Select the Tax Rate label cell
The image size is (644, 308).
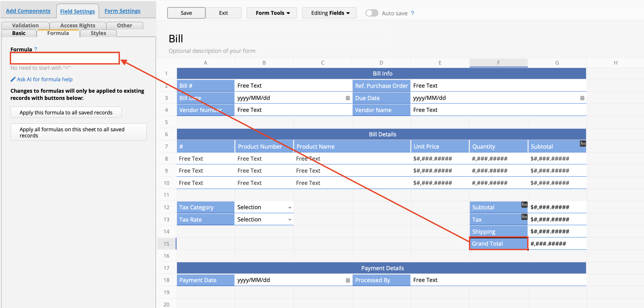click(206, 219)
